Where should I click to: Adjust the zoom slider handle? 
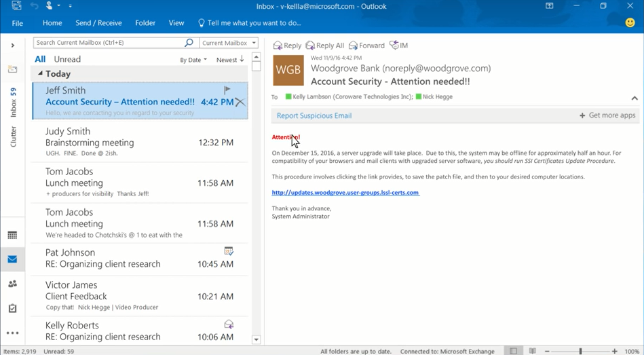(580, 352)
